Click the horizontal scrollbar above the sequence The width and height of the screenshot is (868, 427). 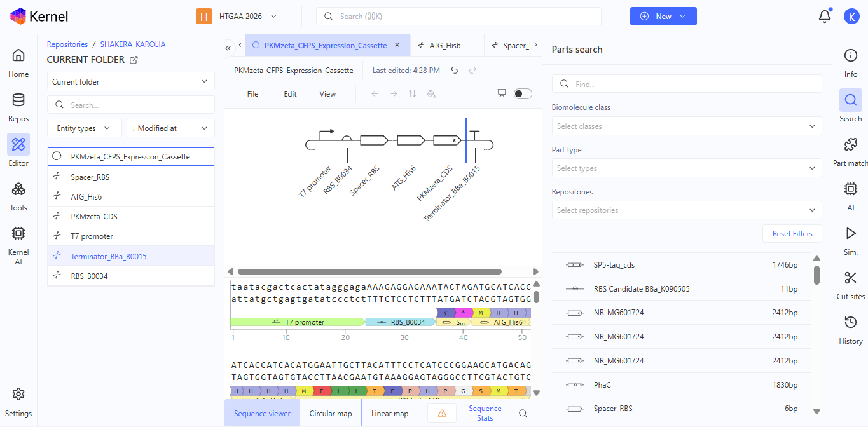(x=369, y=271)
